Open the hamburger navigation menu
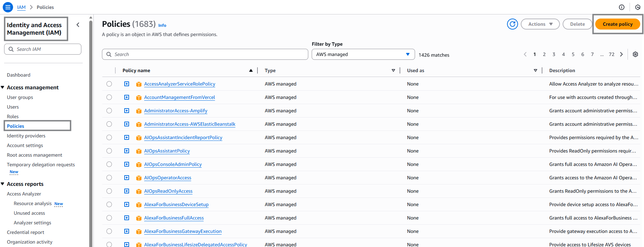The height and width of the screenshot is (247, 644). [x=8, y=7]
